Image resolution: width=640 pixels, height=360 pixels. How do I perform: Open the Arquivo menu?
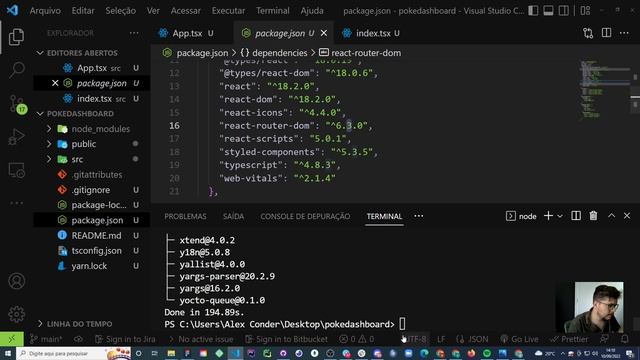coord(45,11)
